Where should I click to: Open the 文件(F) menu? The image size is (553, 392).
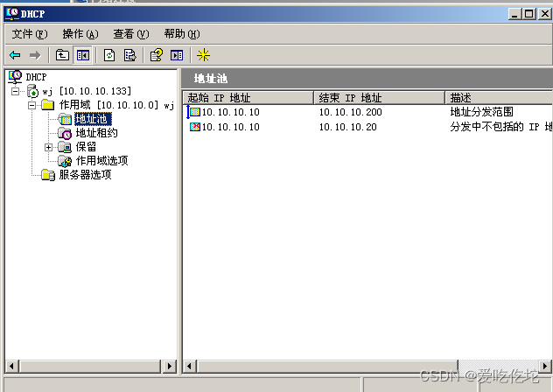[30, 34]
